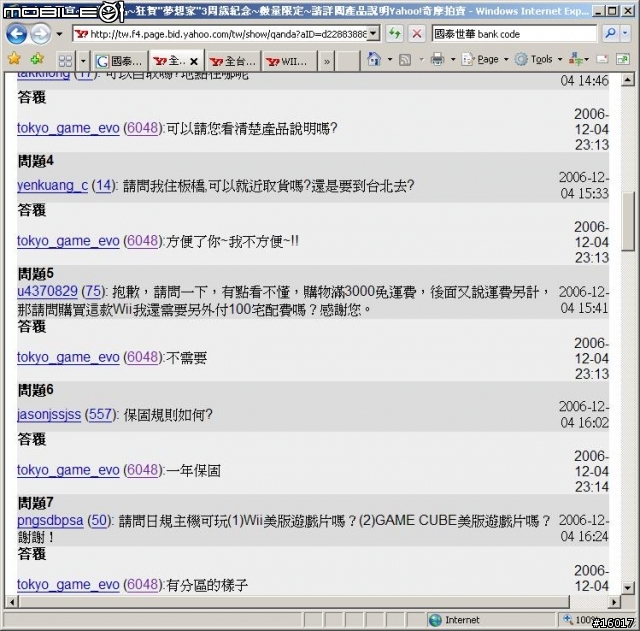Click the toolbar icon left of the last one
This screenshot has width=640, height=631.
pos(602,60)
